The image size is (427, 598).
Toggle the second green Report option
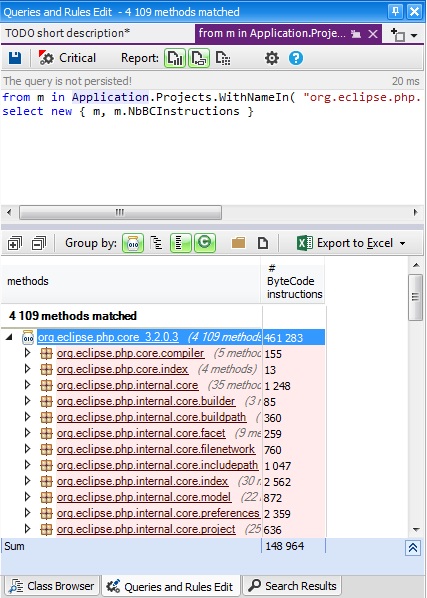tap(199, 58)
